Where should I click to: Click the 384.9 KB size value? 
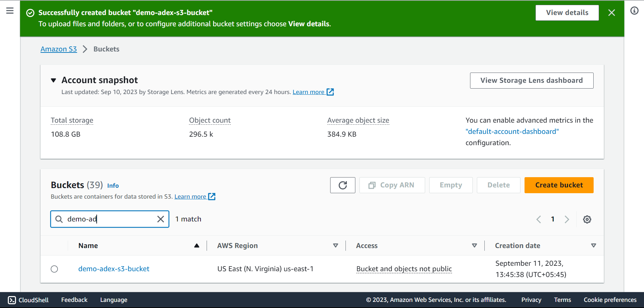(342, 134)
